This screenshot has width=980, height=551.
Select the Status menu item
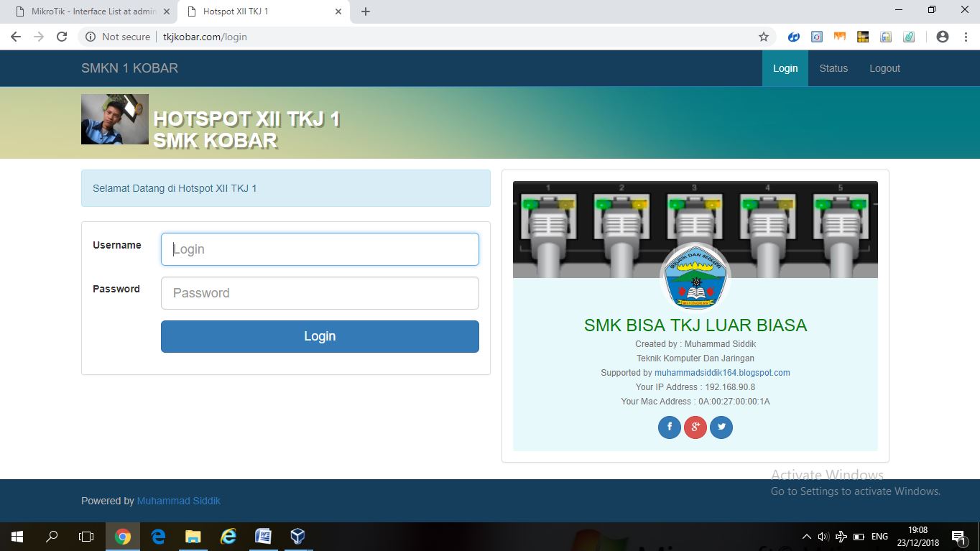point(833,68)
